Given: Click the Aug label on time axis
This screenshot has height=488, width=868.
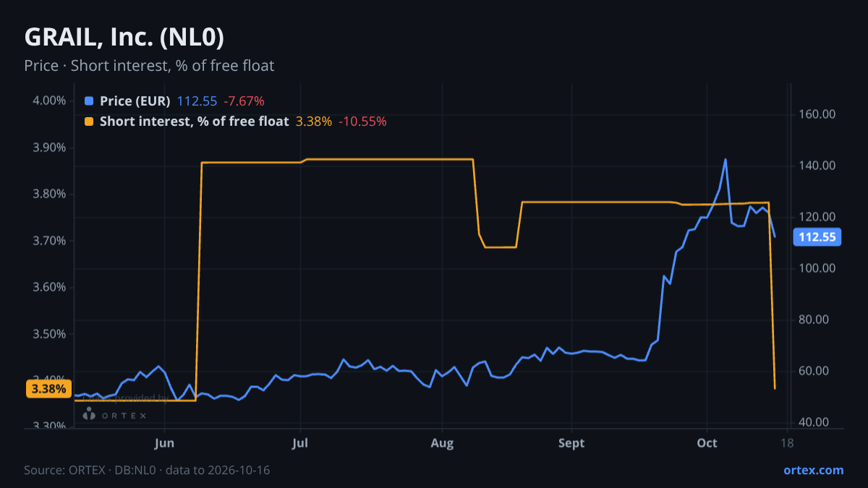Looking at the screenshot, I should [442, 443].
